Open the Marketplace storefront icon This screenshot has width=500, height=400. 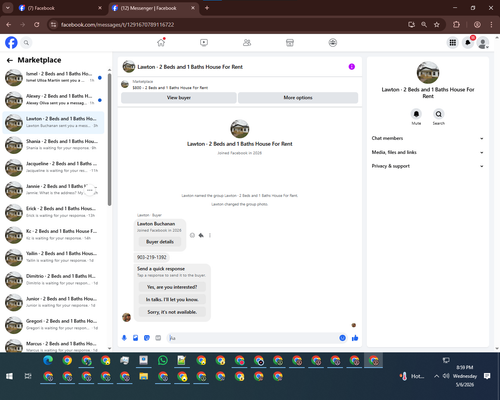tap(290, 43)
